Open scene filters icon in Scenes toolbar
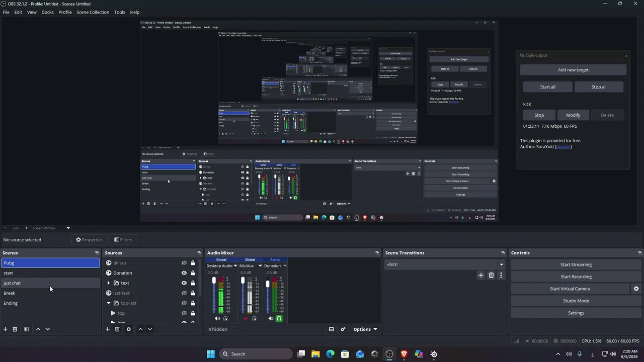The height and width of the screenshot is (362, 644). [26, 329]
